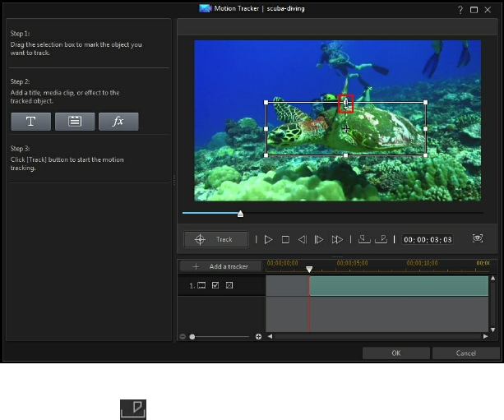Select the teal tracker clip on timeline
The width and height of the screenshot is (504, 420).
click(x=399, y=286)
